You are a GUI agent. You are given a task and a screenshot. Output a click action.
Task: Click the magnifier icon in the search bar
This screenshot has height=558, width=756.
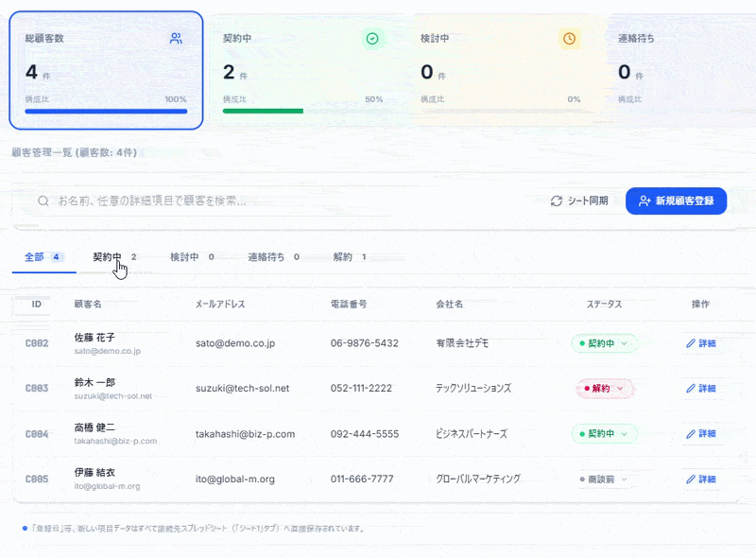pos(43,201)
